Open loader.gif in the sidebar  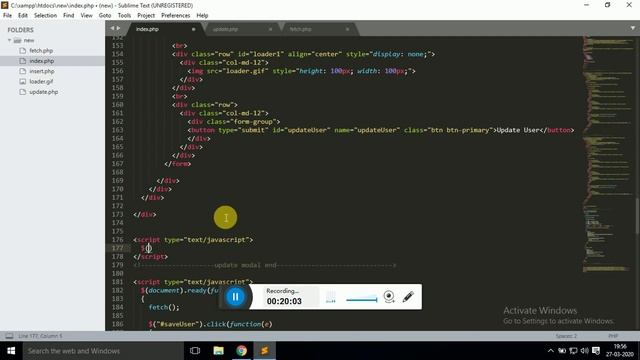(x=41, y=81)
